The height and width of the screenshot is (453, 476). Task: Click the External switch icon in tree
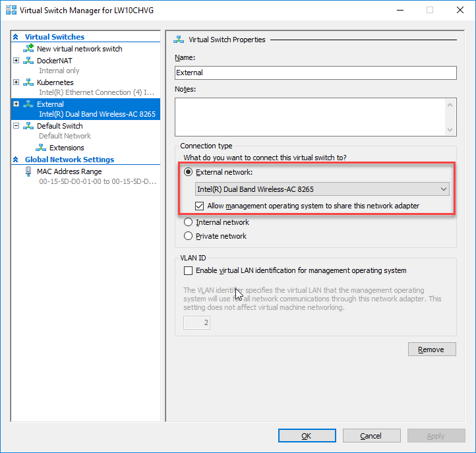click(28, 104)
